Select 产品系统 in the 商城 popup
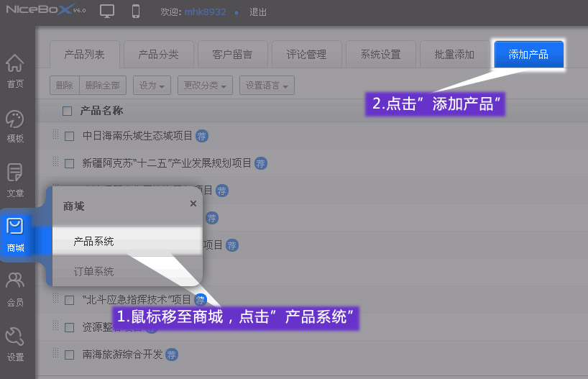 94,242
